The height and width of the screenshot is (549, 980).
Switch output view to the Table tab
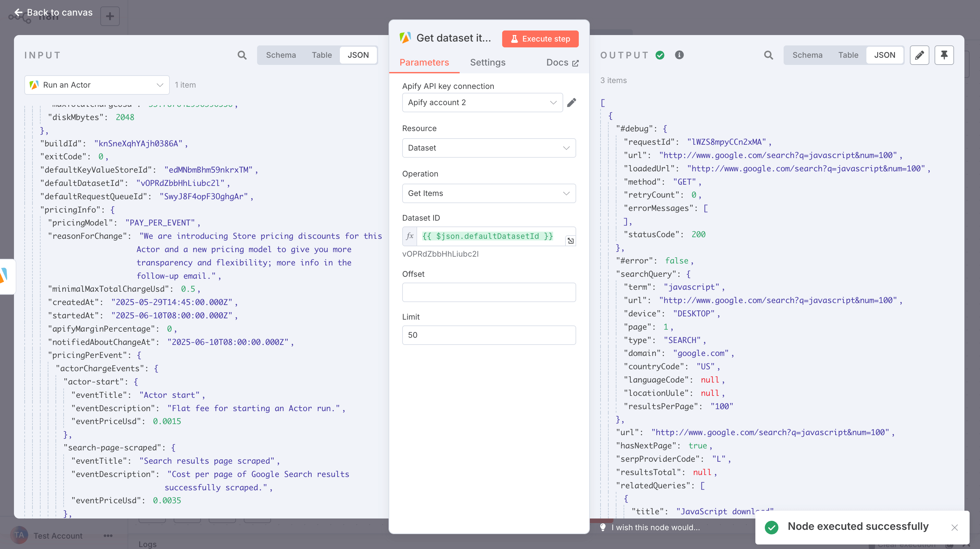pos(848,55)
